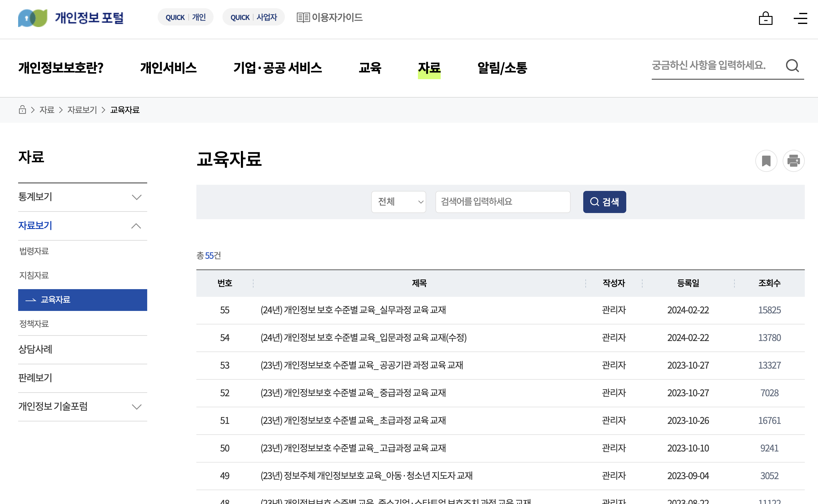
Task: Click the printer icon button
Action: 793,161
